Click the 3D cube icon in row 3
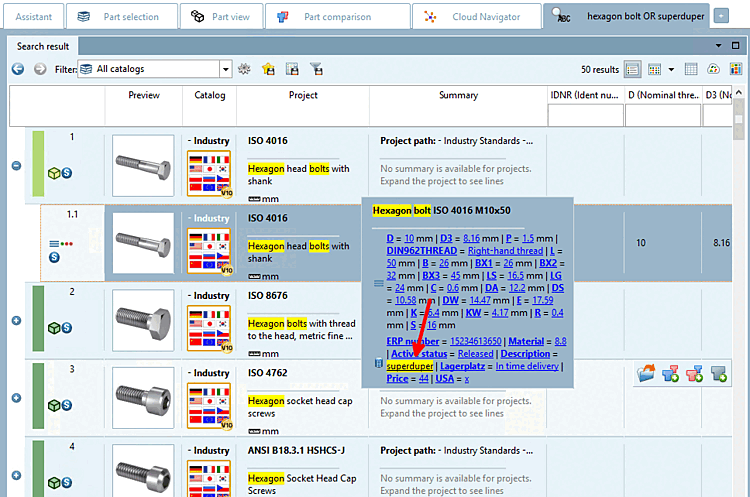This screenshot has height=497, width=750. (54, 405)
